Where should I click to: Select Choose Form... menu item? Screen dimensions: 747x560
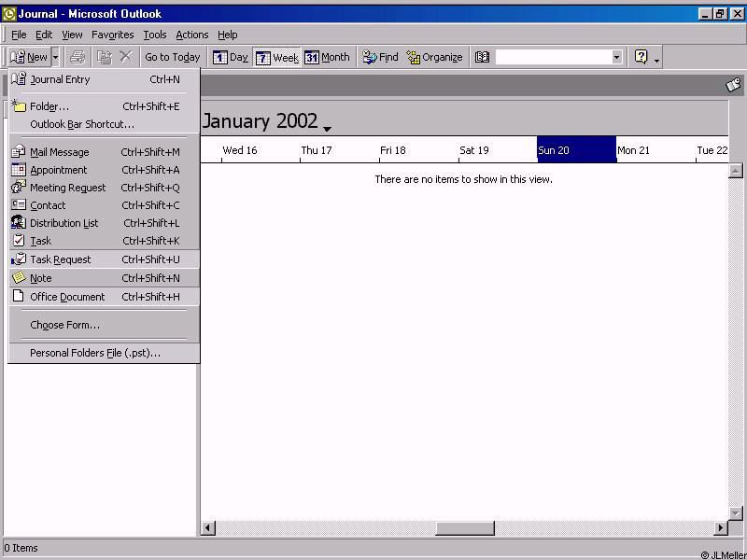(104, 325)
